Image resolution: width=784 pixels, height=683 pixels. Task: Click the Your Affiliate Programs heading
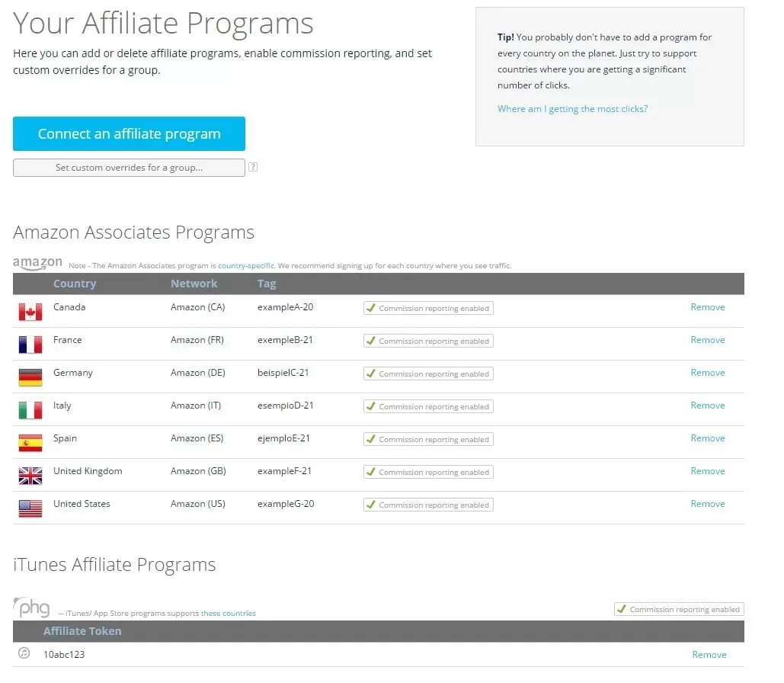click(163, 24)
